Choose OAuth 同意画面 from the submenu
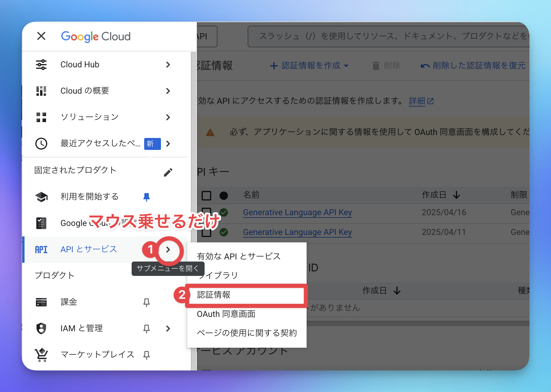This screenshot has height=392, width=551. tap(226, 314)
